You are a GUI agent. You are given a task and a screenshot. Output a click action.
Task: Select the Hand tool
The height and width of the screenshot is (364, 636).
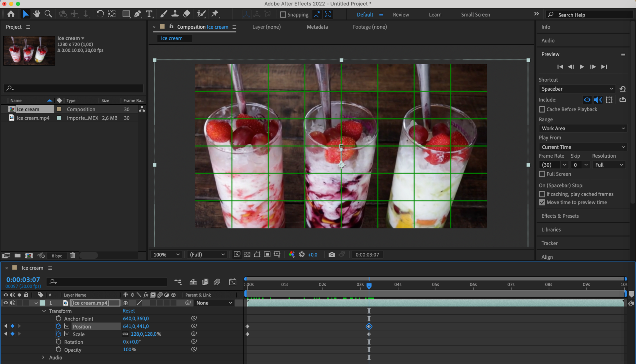coord(37,14)
